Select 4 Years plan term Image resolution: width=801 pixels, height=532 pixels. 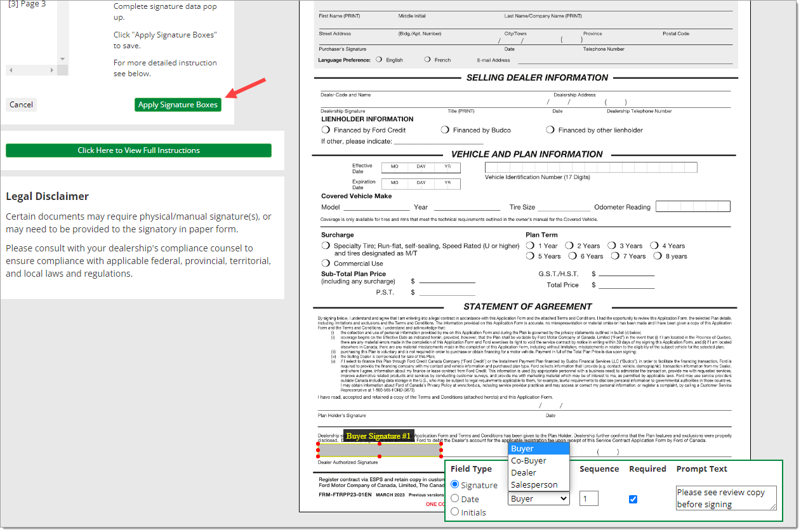(654, 245)
